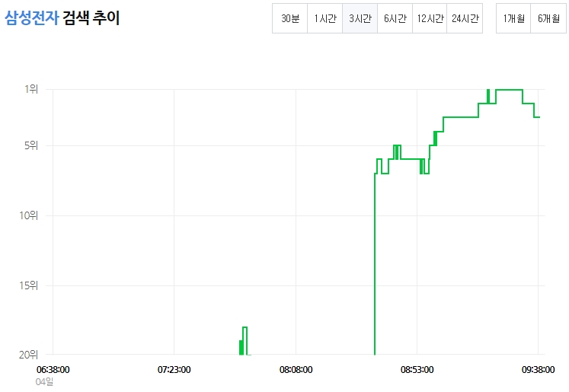Choose the 12시간 range tab
569x392 pixels.
click(430, 18)
